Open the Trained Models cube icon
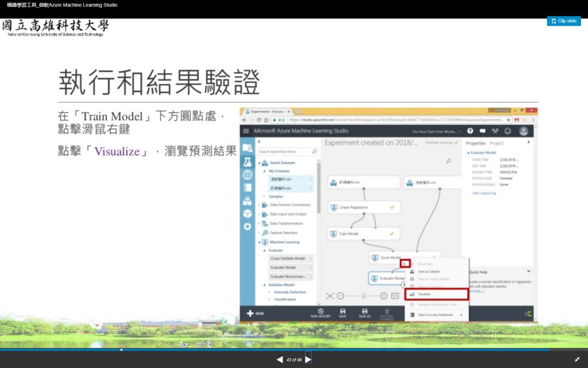588x368 pixels. (247, 214)
